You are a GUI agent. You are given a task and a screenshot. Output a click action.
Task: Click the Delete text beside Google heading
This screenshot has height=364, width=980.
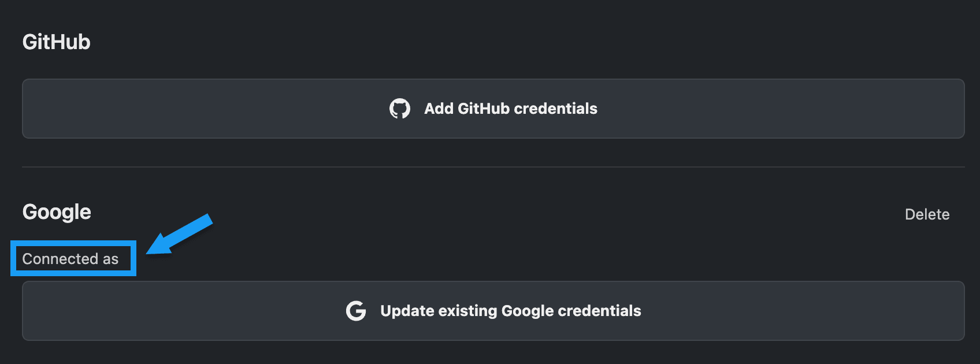[x=927, y=214]
